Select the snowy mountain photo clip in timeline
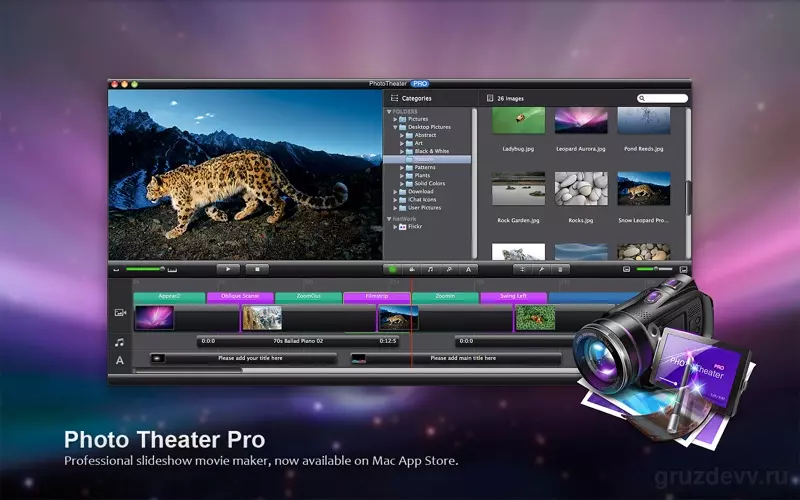 (x=262, y=318)
